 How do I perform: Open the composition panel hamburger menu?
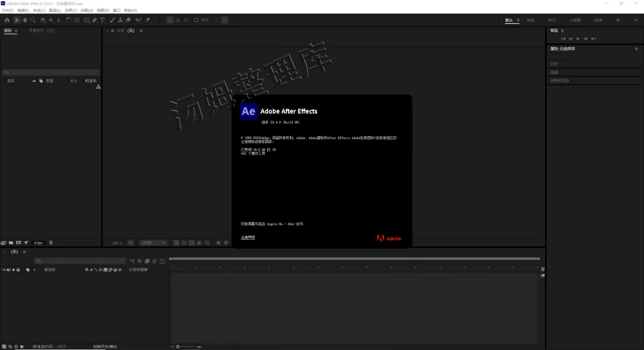pyautogui.click(x=141, y=31)
